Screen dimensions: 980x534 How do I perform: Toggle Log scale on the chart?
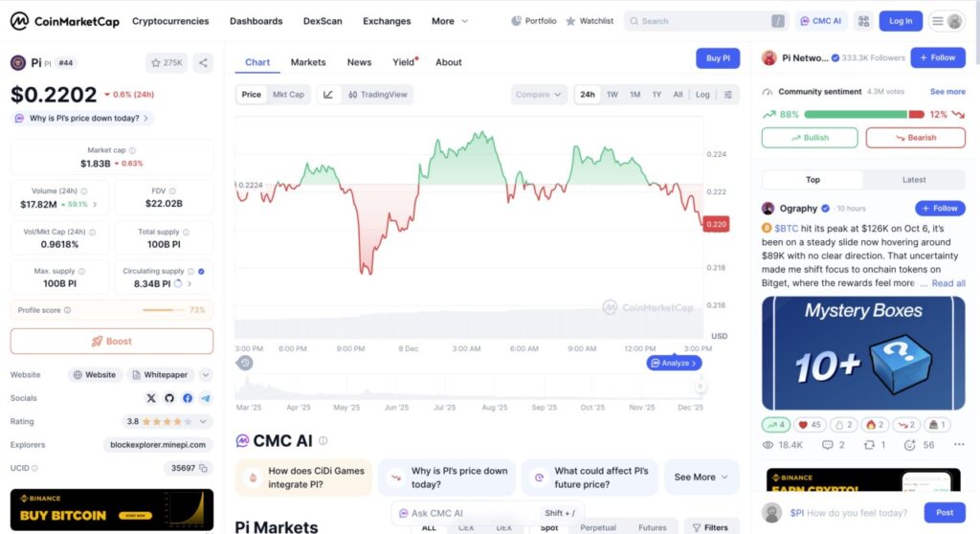click(x=702, y=95)
